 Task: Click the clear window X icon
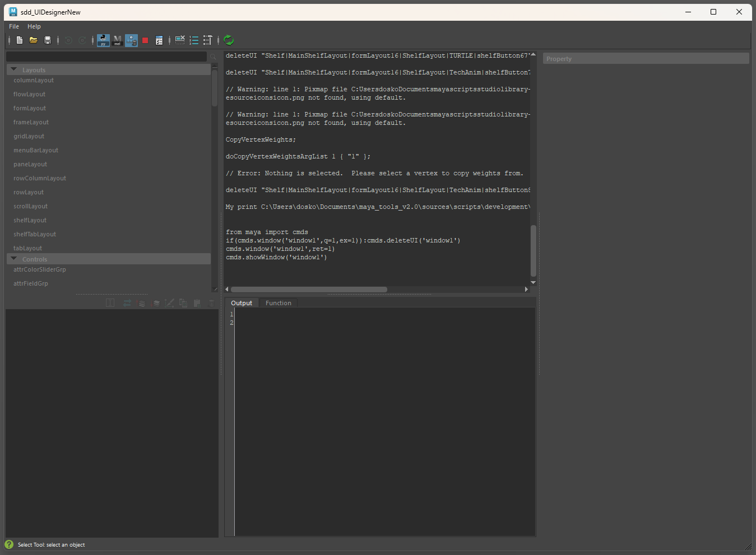(x=180, y=40)
